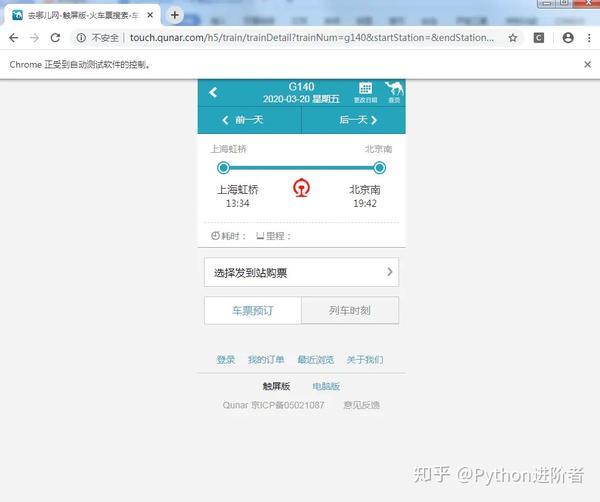
Task: Open a new browser tab
Action: pyautogui.click(x=174, y=15)
